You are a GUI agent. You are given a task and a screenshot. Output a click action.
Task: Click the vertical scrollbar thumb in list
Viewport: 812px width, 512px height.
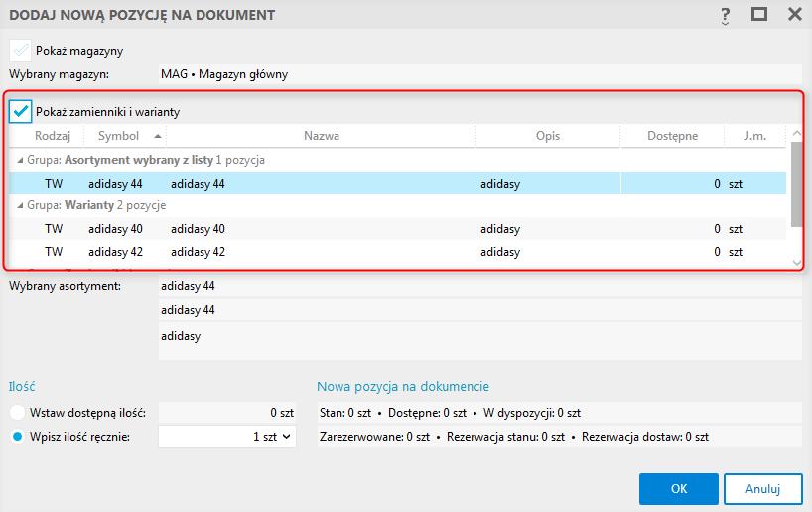[x=796, y=184]
